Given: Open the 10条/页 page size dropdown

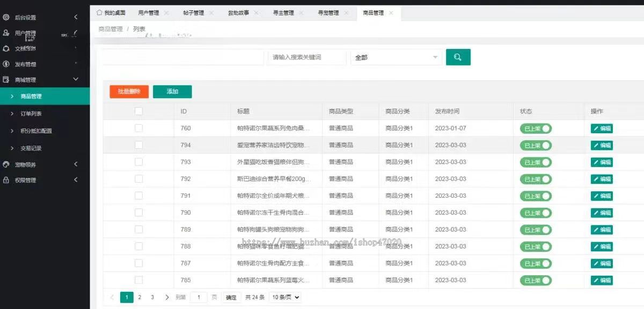Looking at the screenshot, I should 285,297.
